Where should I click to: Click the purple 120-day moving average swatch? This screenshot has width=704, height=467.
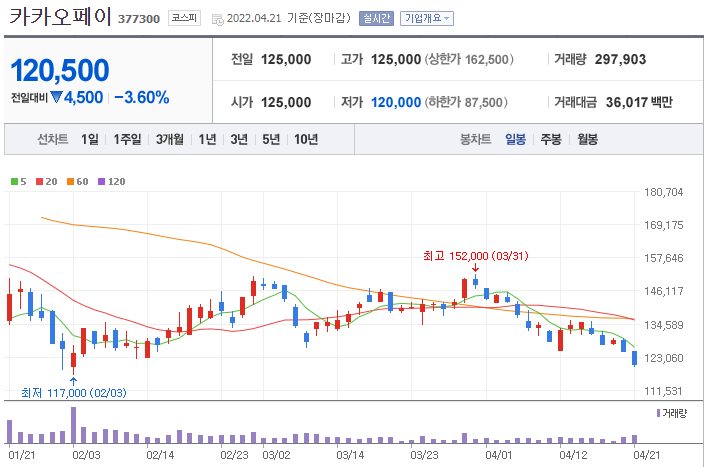[x=101, y=181]
